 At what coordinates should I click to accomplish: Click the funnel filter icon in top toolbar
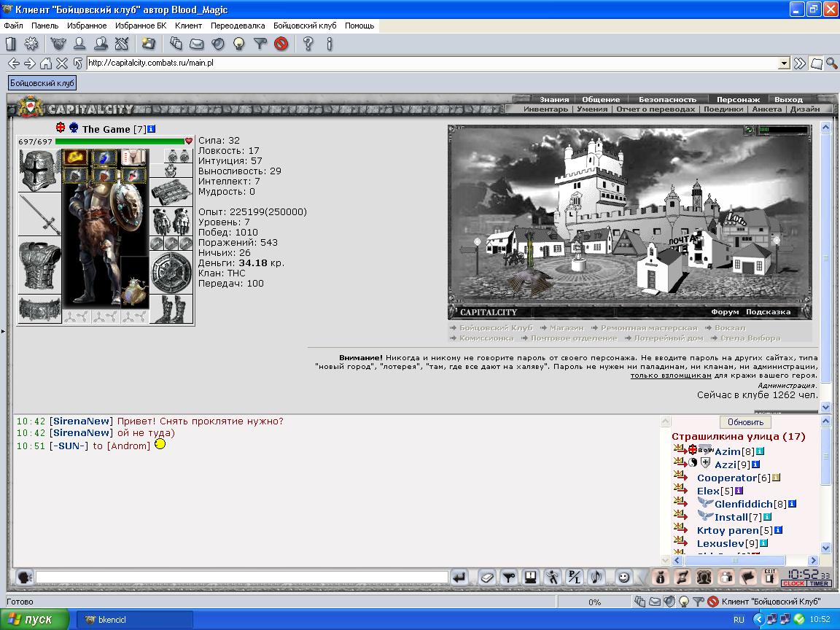260,44
